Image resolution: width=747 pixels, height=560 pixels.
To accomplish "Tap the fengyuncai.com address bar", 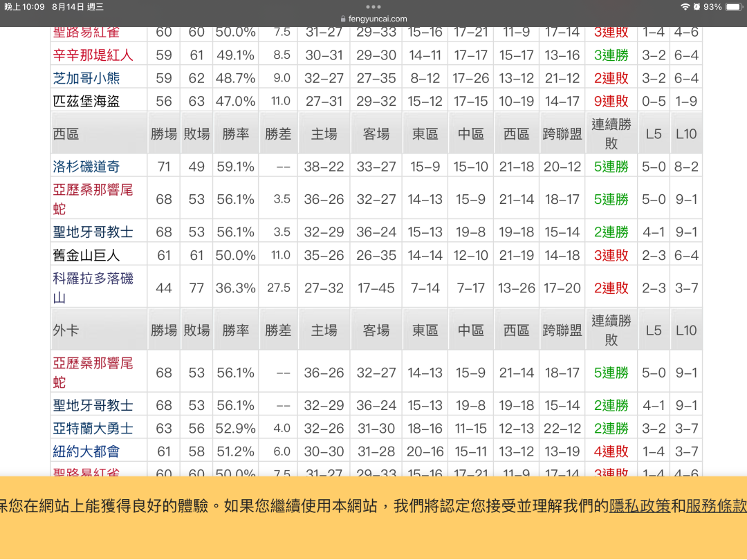I will [373, 19].
